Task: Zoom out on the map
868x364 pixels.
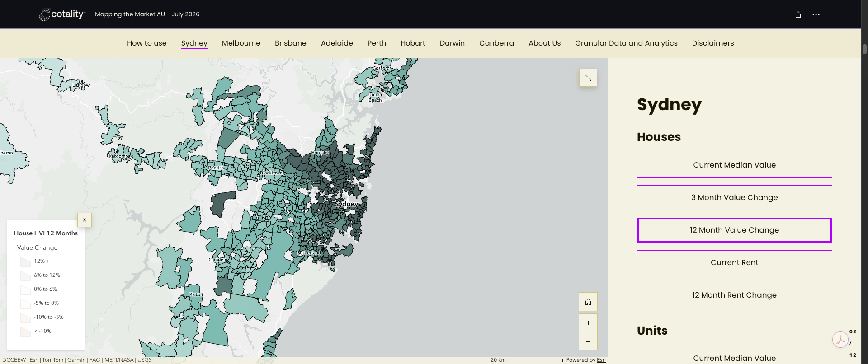Action: pos(588,341)
